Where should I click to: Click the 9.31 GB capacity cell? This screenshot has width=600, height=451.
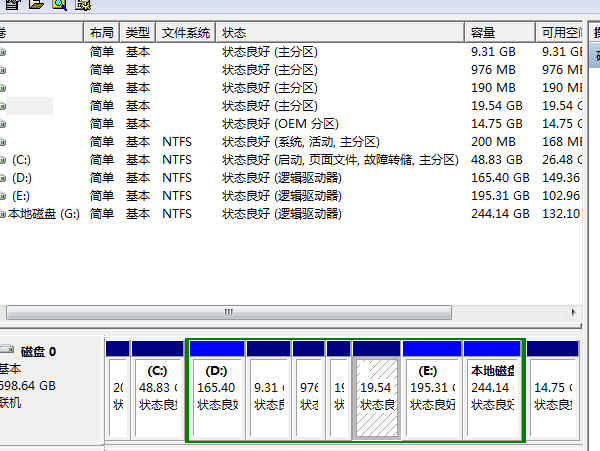pos(493,52)
